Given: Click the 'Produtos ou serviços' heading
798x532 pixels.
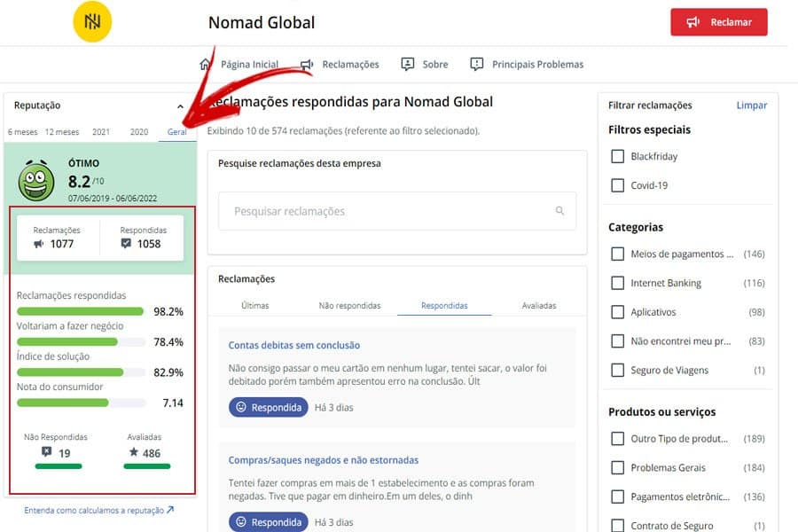Looking at the screenshot, I should (662, 411).
